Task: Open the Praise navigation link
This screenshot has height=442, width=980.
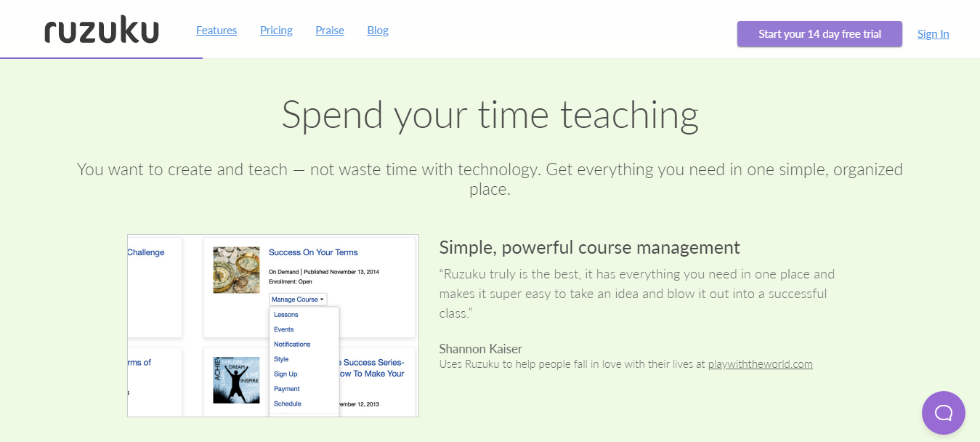Action: [330, 31]
